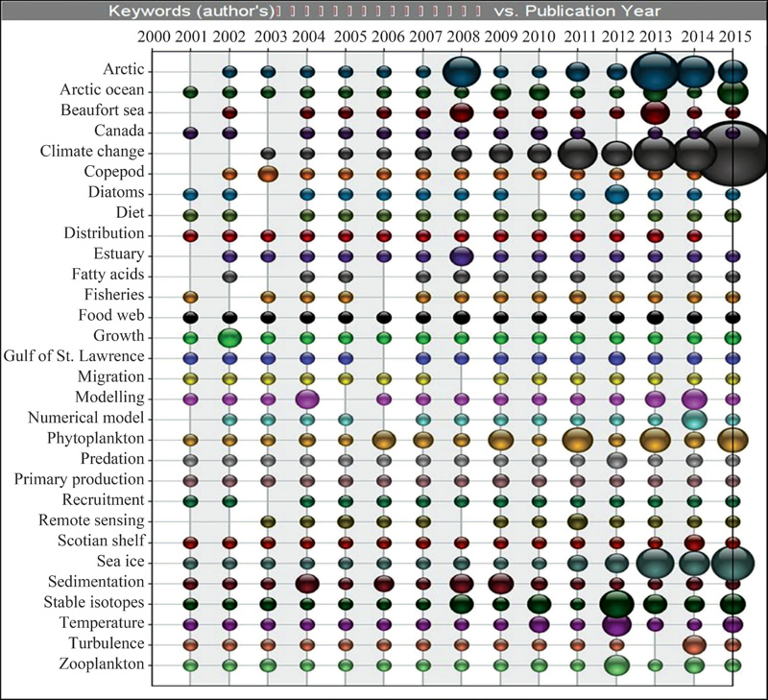Viewport: 768px width, 700px height.
Task: Click the 2010 year label
Action: tap(539, 36)
